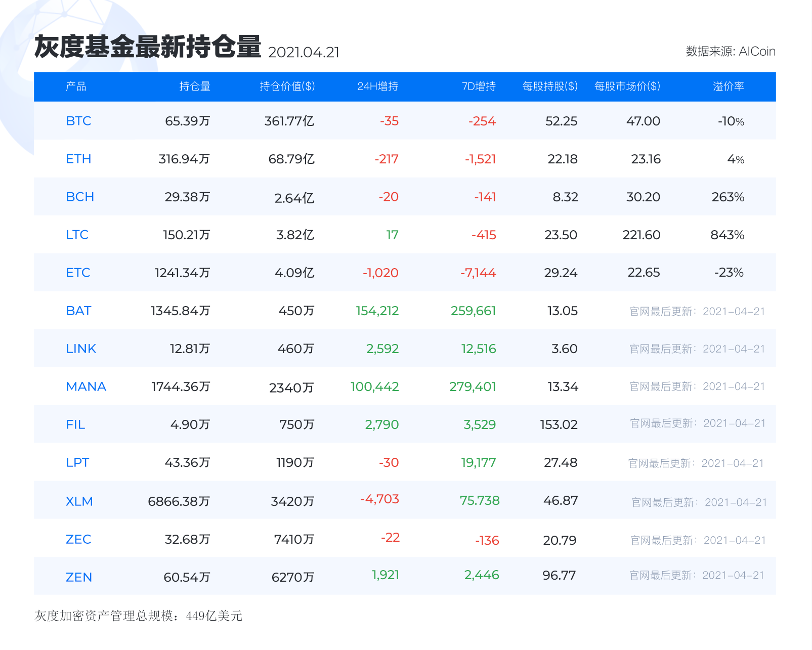
Task: Sort by the 持仓量 column header
Action: (194, 86)
